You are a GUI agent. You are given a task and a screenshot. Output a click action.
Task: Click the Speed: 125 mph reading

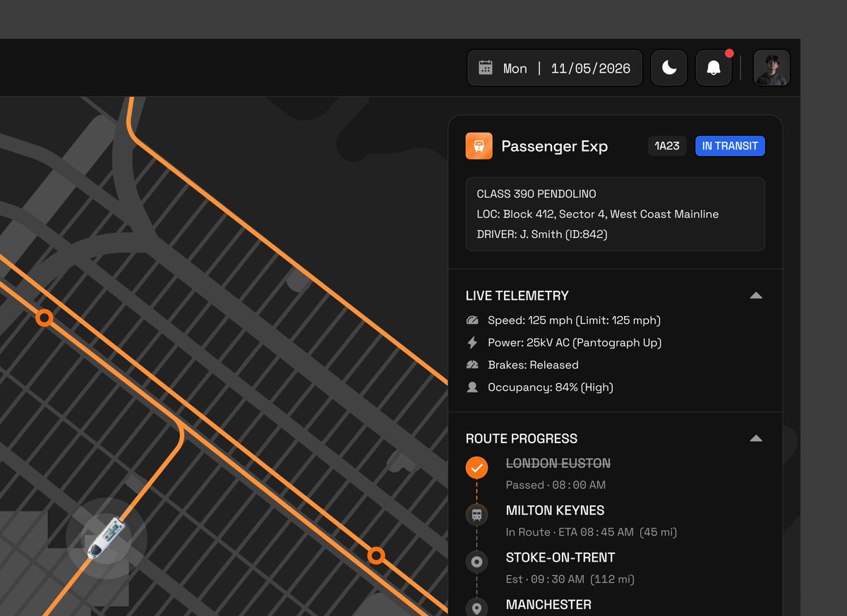click(574, 320)
